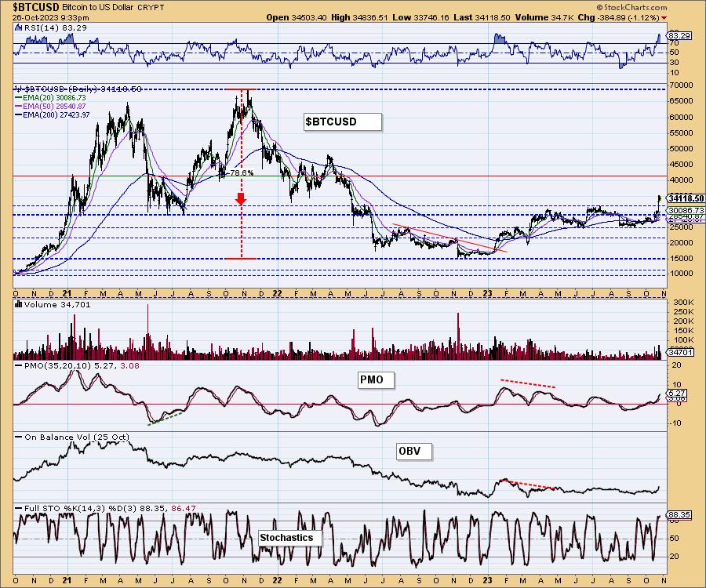Viewport: 706px width, 588px height.
Task: Click the Open 34503.40 value
Action: point(297,17)
